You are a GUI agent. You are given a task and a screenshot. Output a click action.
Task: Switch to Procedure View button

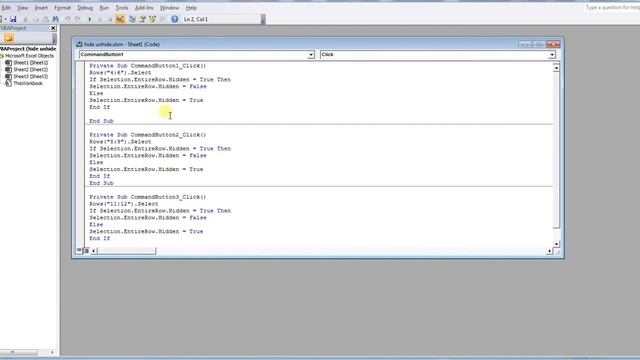(79, 251)
